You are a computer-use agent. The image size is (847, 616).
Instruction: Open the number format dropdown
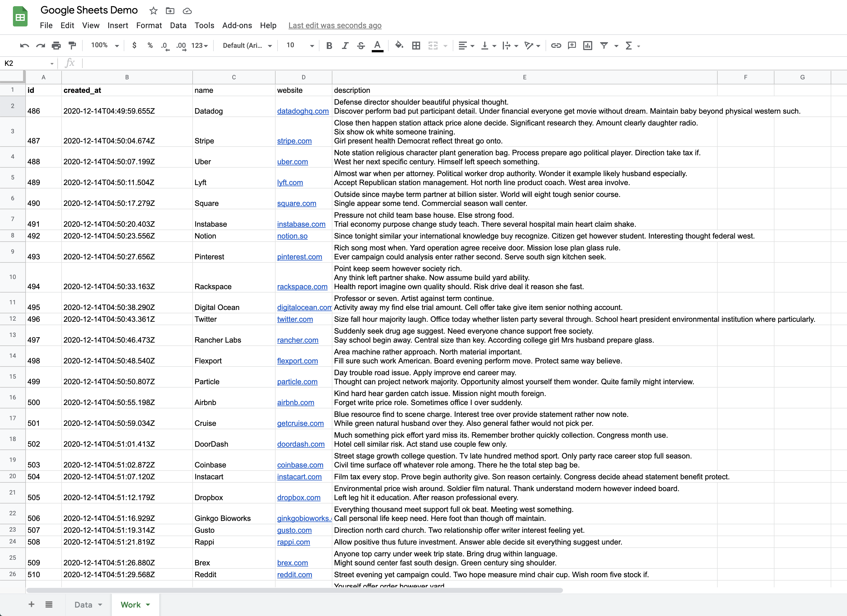point(201,45)
